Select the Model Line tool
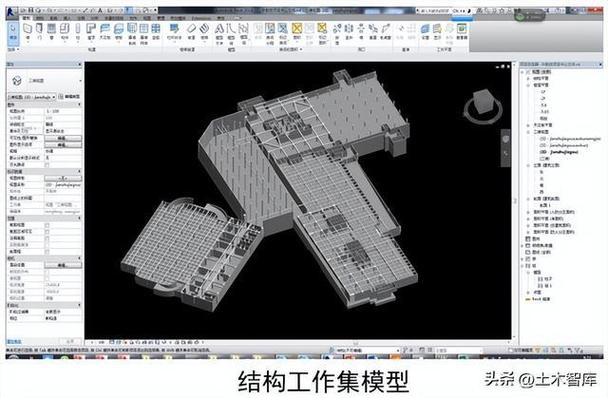Viewport: 608px width, 398px height. point(231,33)
